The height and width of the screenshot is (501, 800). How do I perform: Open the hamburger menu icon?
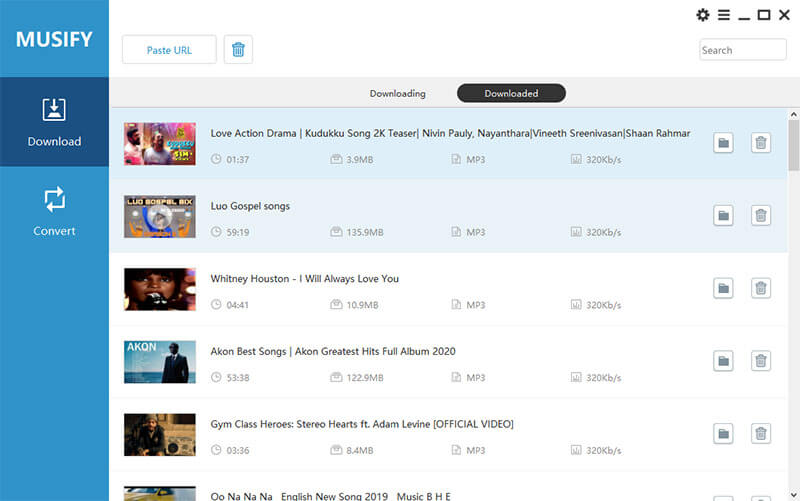[x=723, y=15]
